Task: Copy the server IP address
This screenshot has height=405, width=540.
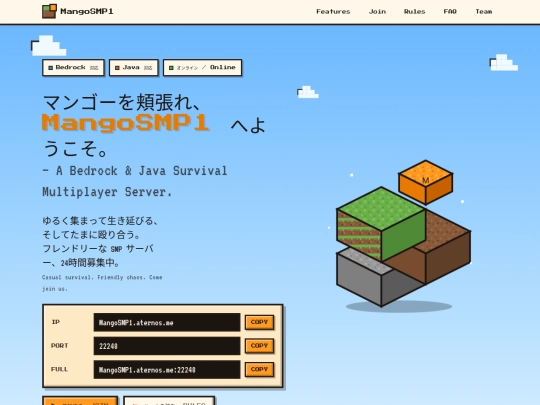Action: 259,322
